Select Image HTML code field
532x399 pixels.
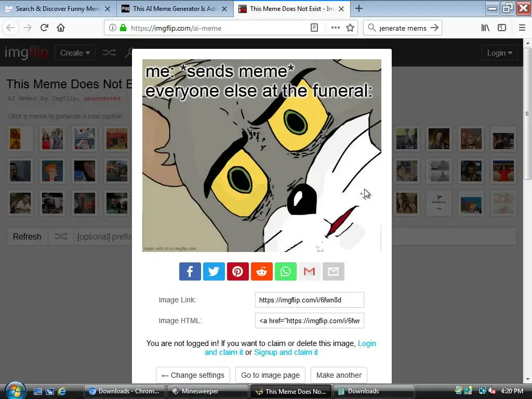point(310,320)
